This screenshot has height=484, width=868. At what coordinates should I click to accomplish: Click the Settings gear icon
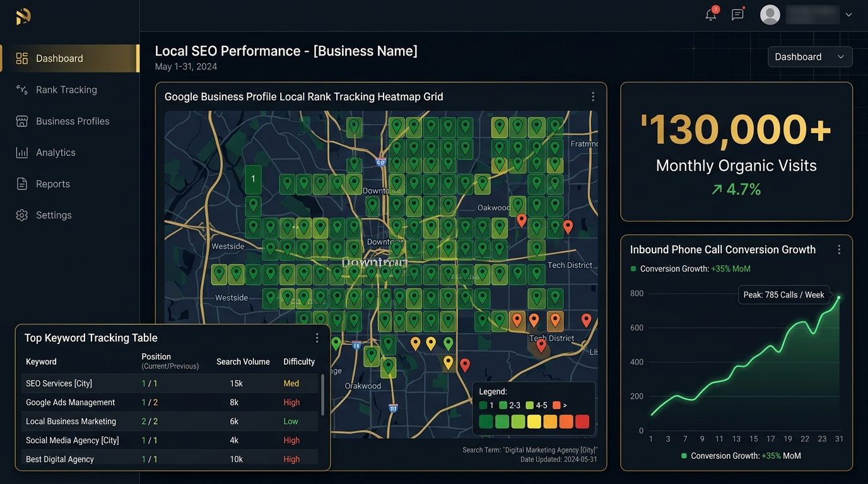[x=22, y=215]
